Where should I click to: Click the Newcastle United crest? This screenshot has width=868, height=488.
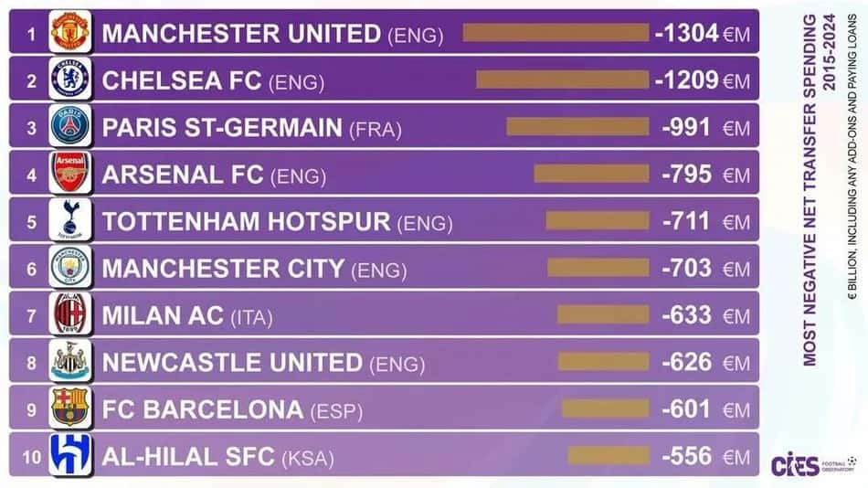69,361
